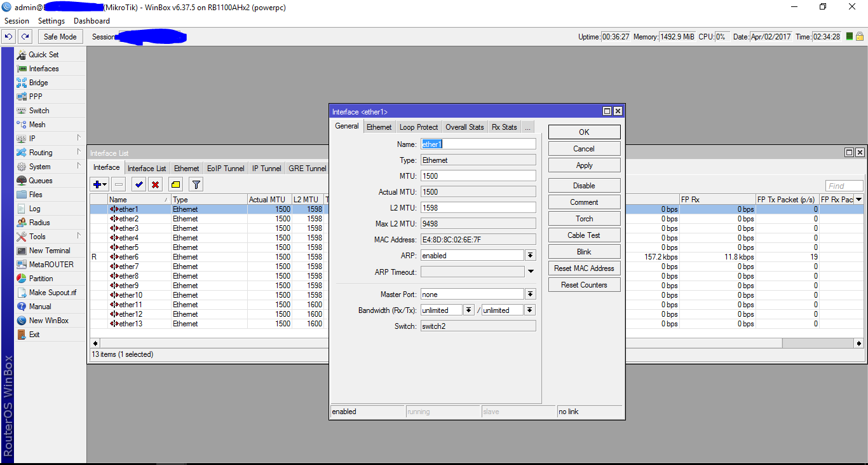The width and height of the screenshot is (868, 465).
Task: Click the blue plus Add interface icon
Action: (97, 184)
